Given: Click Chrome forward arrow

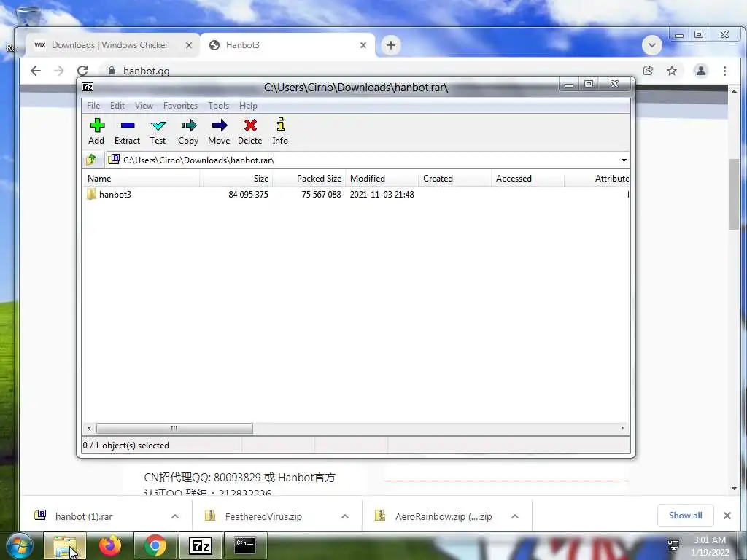Looking at the screenshot, I should coord(59,71).
